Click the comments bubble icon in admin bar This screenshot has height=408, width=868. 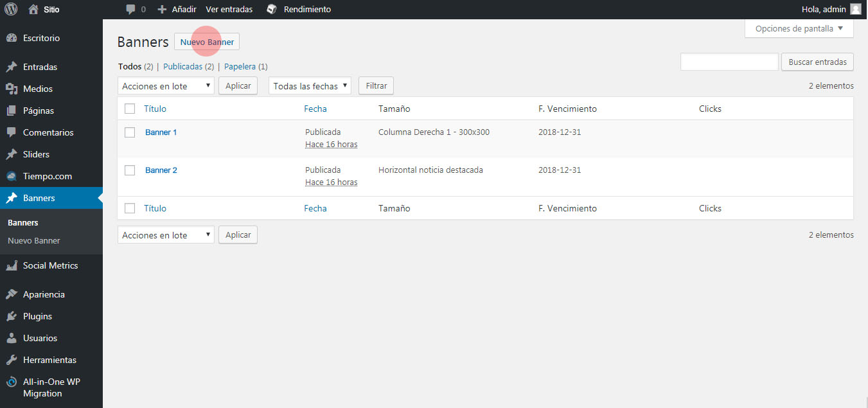130,10
